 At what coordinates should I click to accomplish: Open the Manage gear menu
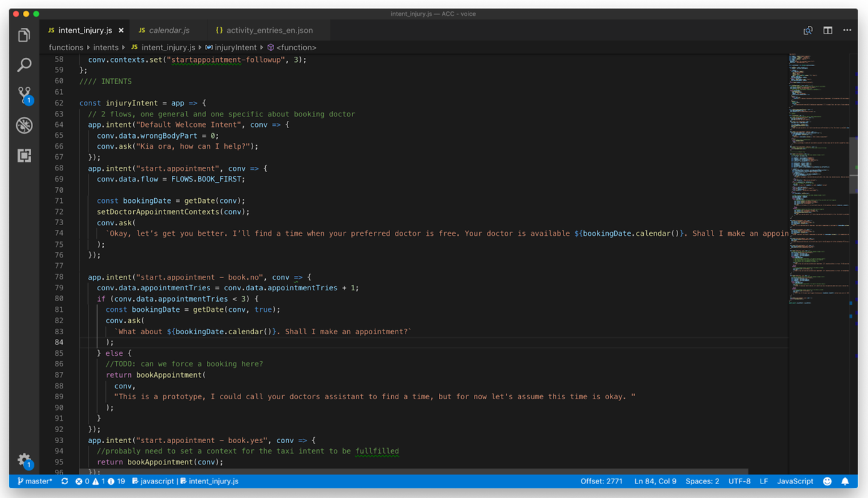click(x=24, y=461)
